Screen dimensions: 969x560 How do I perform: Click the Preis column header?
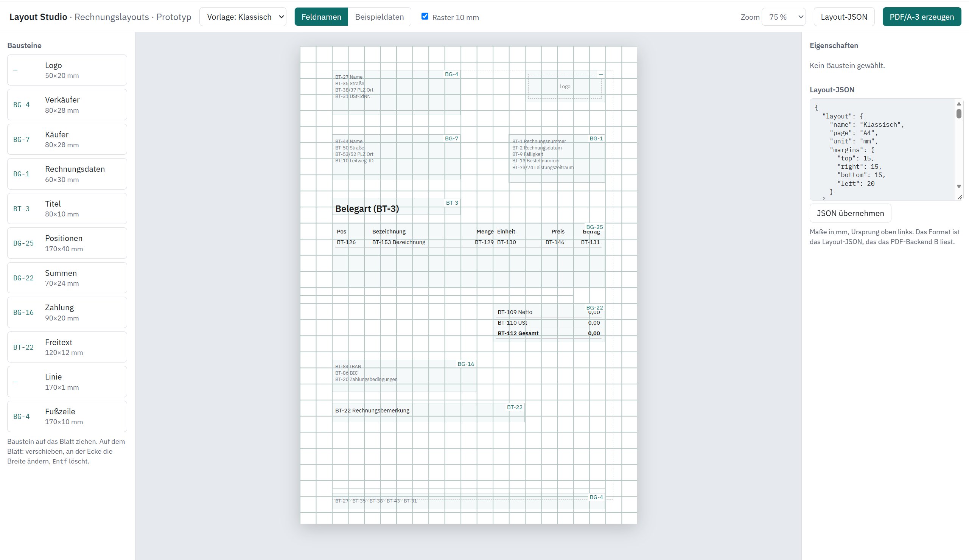click(558, 232)
